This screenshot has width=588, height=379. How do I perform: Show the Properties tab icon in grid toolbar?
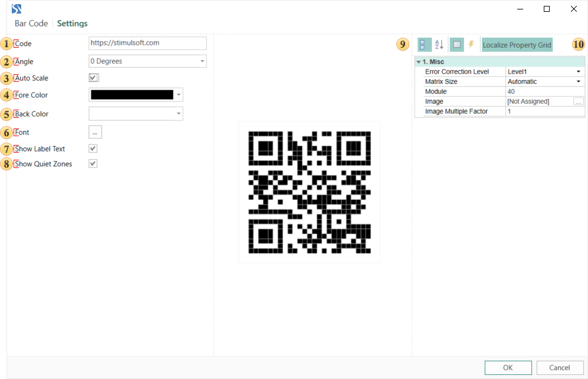point(457,45)
